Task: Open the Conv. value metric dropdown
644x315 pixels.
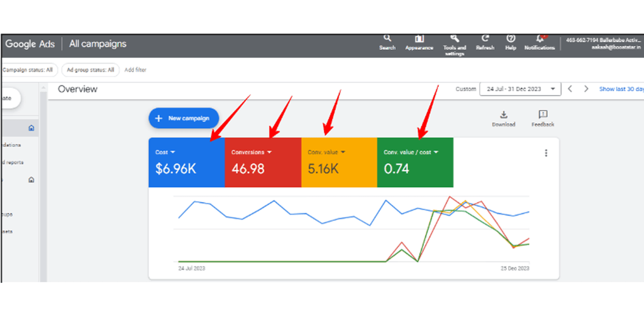Action: (x=345, y=152)
